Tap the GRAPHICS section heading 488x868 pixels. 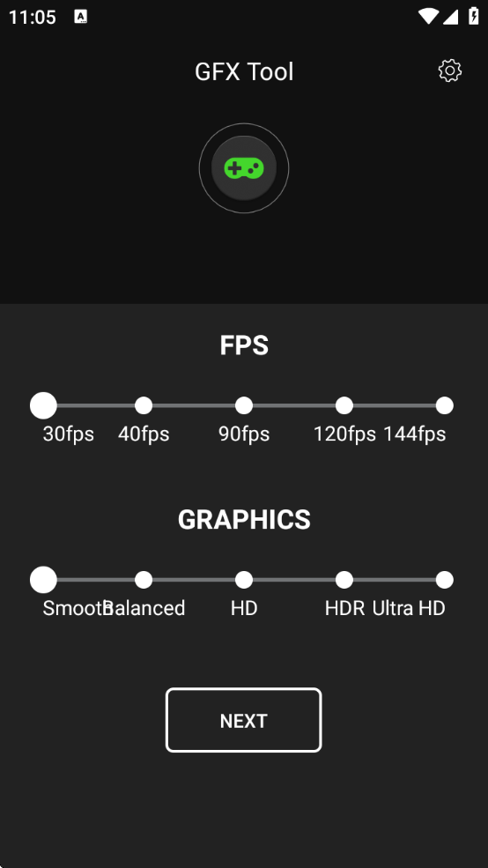click(244, 520)
